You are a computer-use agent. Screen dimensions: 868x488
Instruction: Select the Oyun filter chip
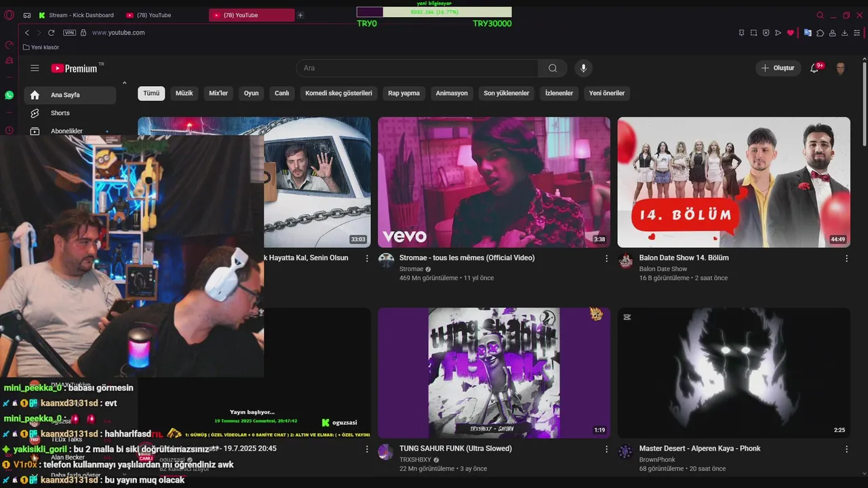point(252,93)
